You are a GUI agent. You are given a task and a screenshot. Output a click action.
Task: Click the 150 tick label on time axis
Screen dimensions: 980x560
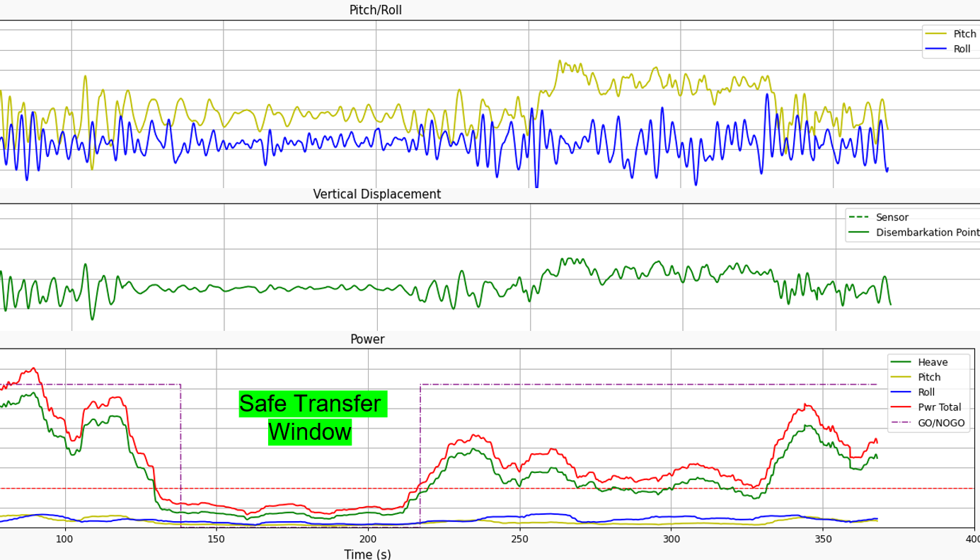(217, 539)
